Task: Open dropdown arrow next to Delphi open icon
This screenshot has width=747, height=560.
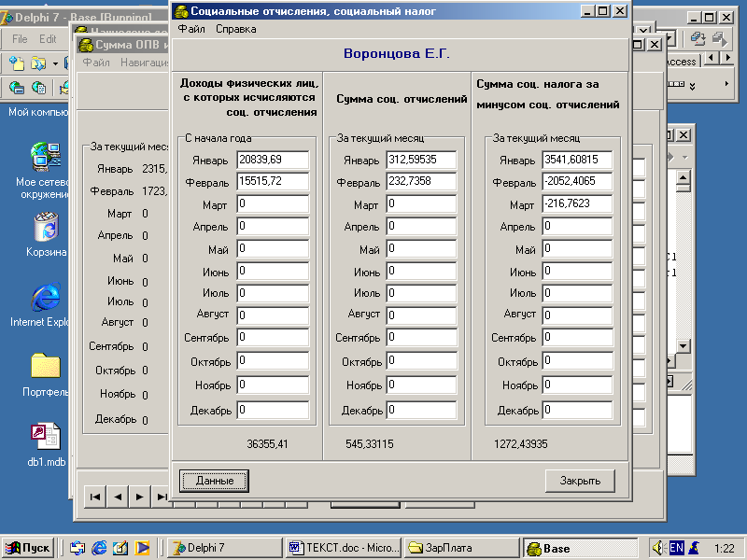Action: [55, 63]
